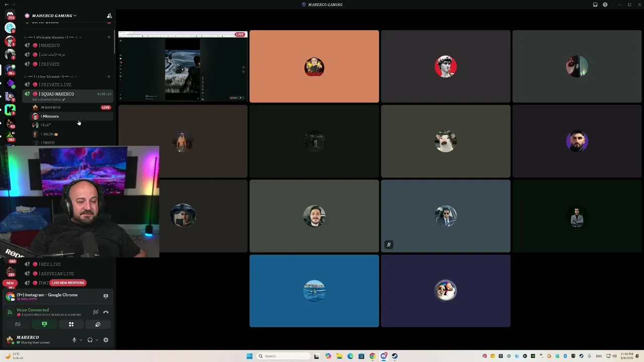This screenshot has height=362, width=644.
Task: Turn on camera in voice panel
Action: tap(18, 324)
